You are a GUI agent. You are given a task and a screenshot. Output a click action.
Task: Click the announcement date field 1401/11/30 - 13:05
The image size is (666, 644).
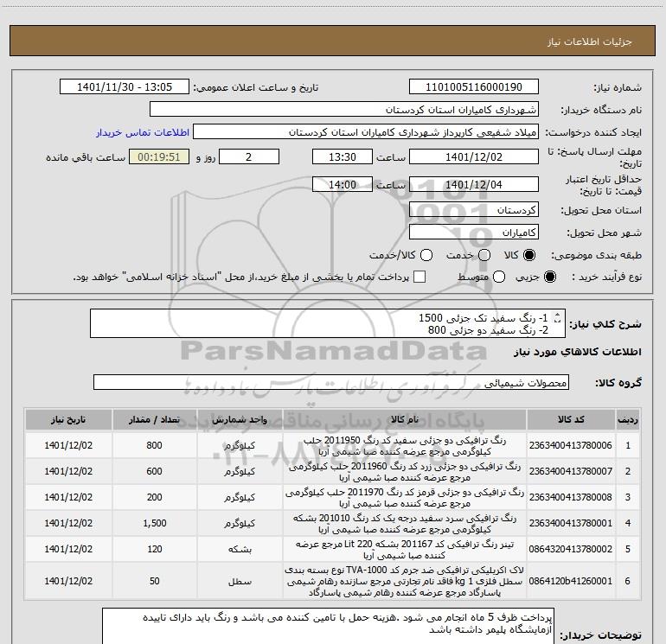pyautogui.click(x=125, y=87)
